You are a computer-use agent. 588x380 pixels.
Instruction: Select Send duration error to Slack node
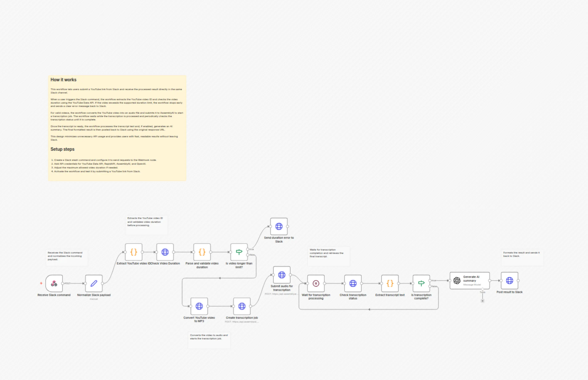tap(279, 226)
